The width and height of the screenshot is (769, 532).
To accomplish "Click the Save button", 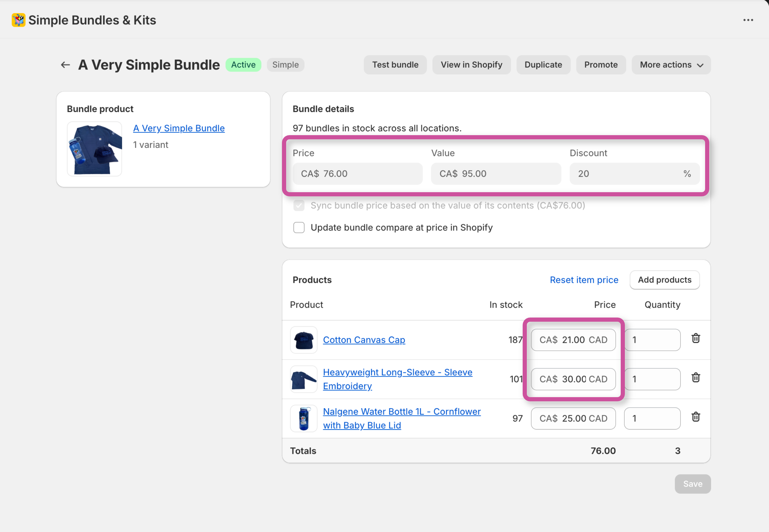I will [693, 484].
